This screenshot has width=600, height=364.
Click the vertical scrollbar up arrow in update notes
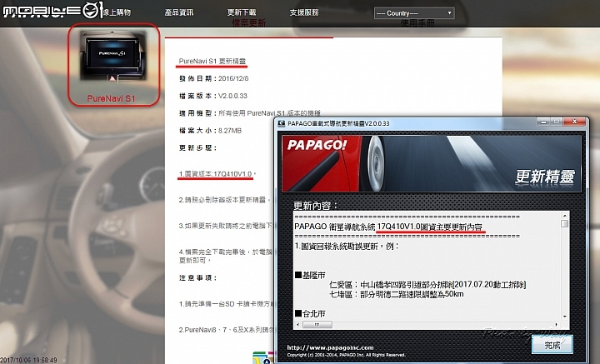tap(564, 215)
